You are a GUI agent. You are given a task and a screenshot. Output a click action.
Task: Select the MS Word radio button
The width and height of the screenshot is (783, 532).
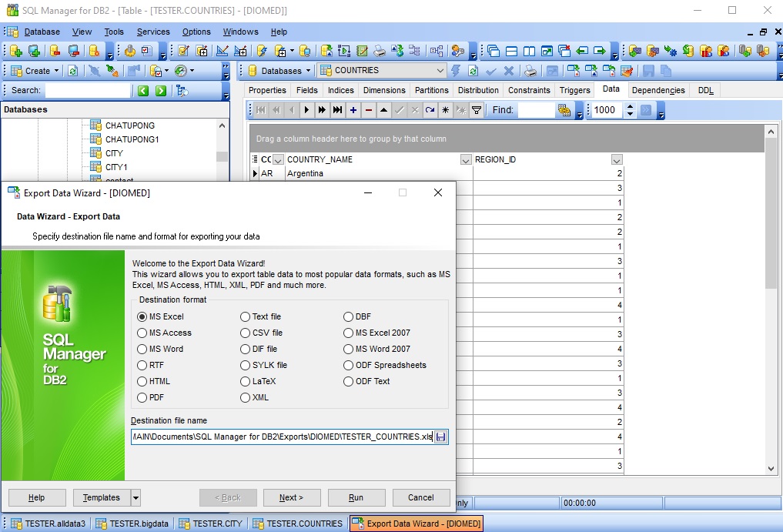point(142,349)
